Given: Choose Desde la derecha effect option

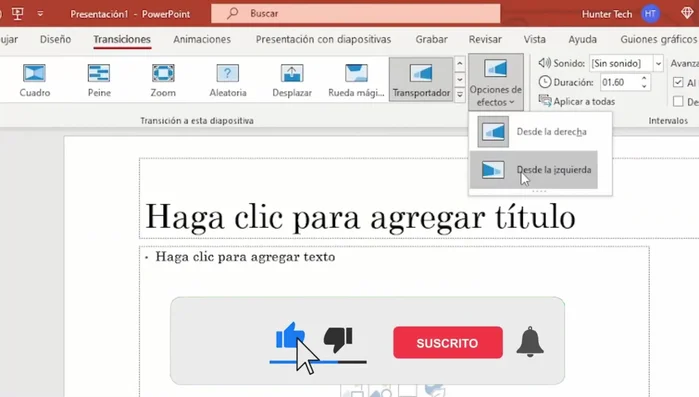Looking at the screenshot, I should point(534,132).
